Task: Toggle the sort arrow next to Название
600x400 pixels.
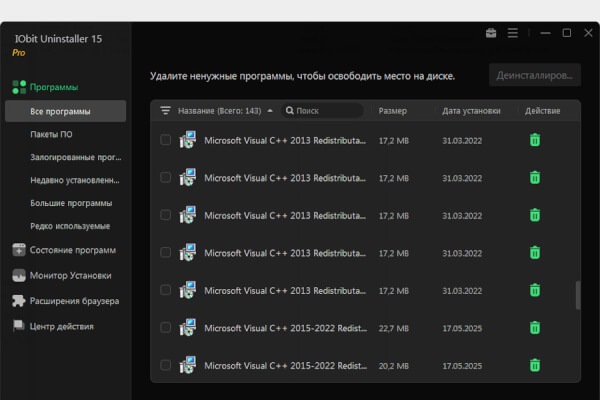Action: (x=270, y=111)
